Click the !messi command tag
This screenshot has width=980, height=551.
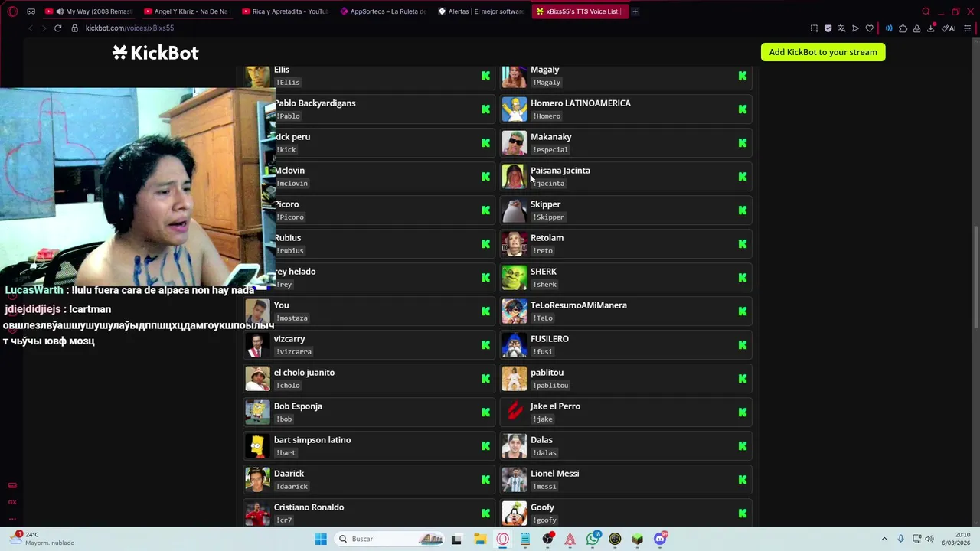(x=544, y=487)
